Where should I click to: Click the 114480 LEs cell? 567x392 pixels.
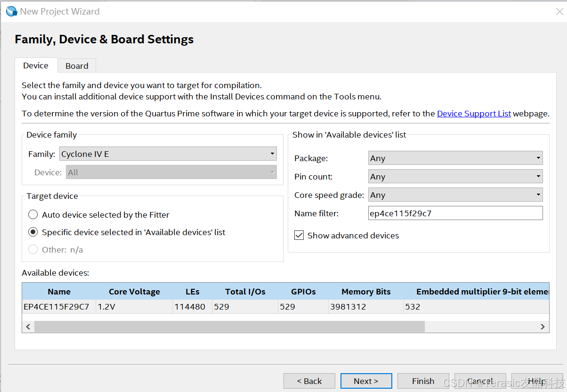point(192,307)
